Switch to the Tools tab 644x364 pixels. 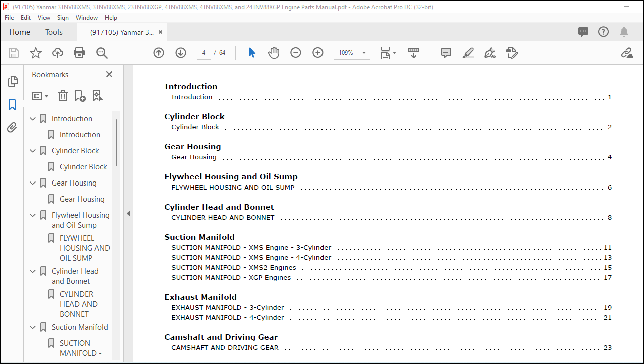pos(54,32)
